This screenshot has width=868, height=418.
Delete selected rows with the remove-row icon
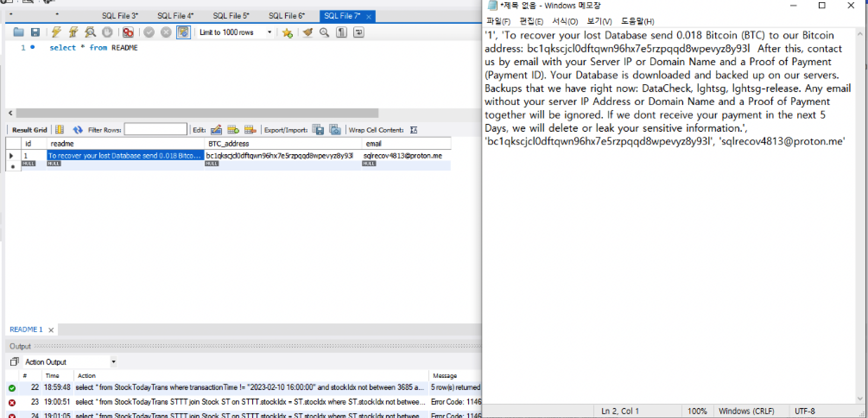[x=250, y=130]
